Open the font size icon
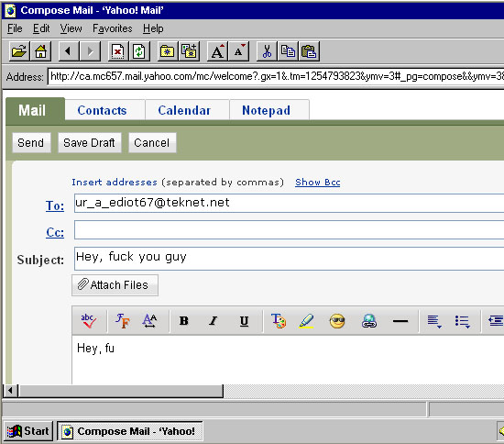This screenshot has width=504, height=444. pyautogui.click(x=149, y=321)
